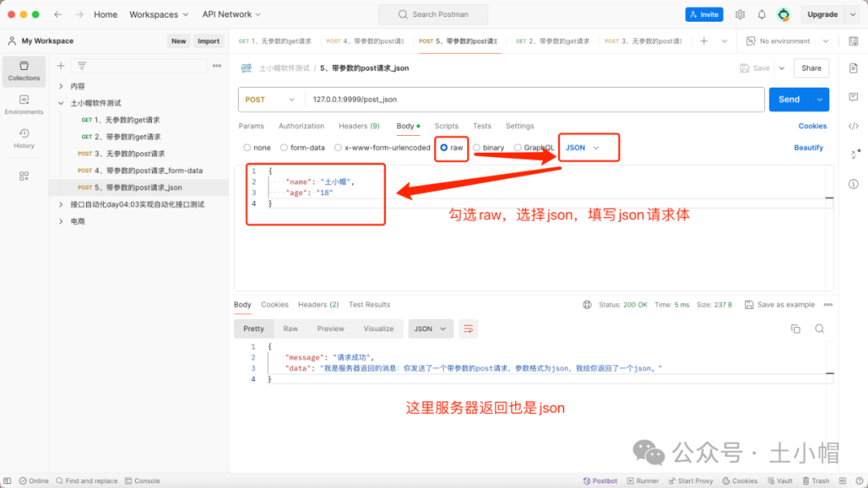Switch to the Tests tab
The height and width of the screenshot is (488, 868).
pos(481,126)
